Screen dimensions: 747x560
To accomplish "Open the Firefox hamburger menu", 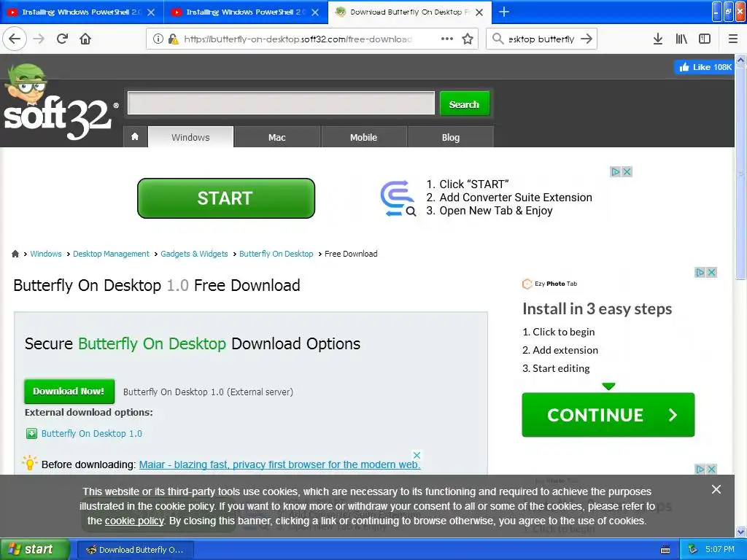I will click(733, 39).
